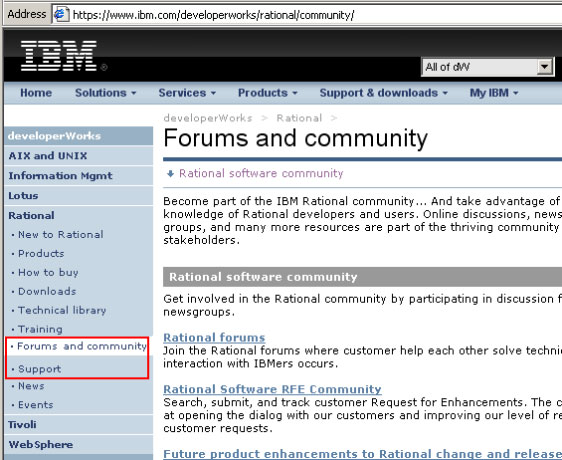
Task: Open AIX and UNIX section
Action: click(x=79, y=156)
